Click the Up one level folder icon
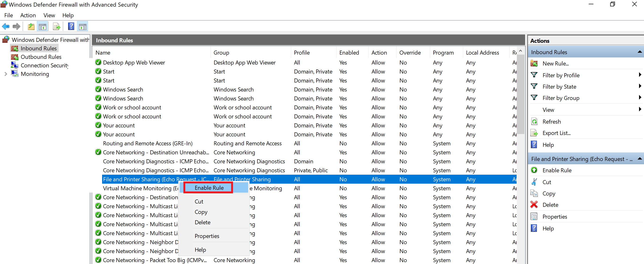Screen dimensions: 644x264 pyautogui.click(x=31, y=26)
